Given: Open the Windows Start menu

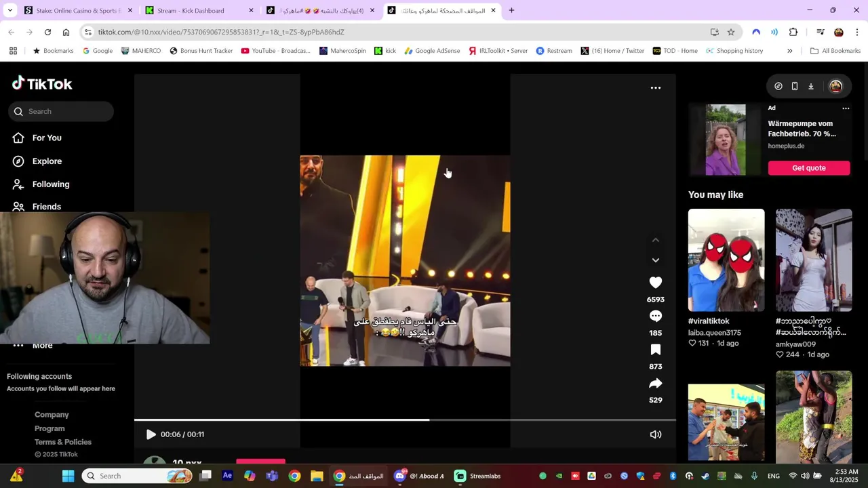Looking at the screenshot, I should click(x=68, y=476).
